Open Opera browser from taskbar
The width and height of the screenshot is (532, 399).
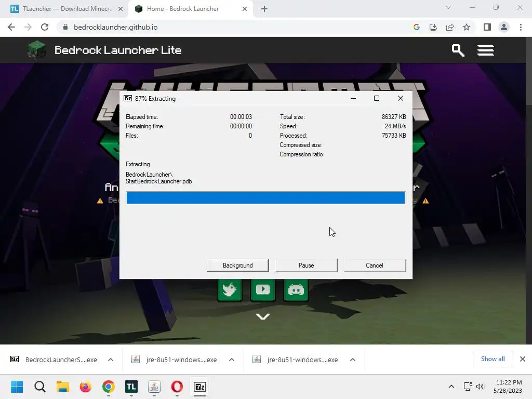pyautogui.click(x=177, y=387)
